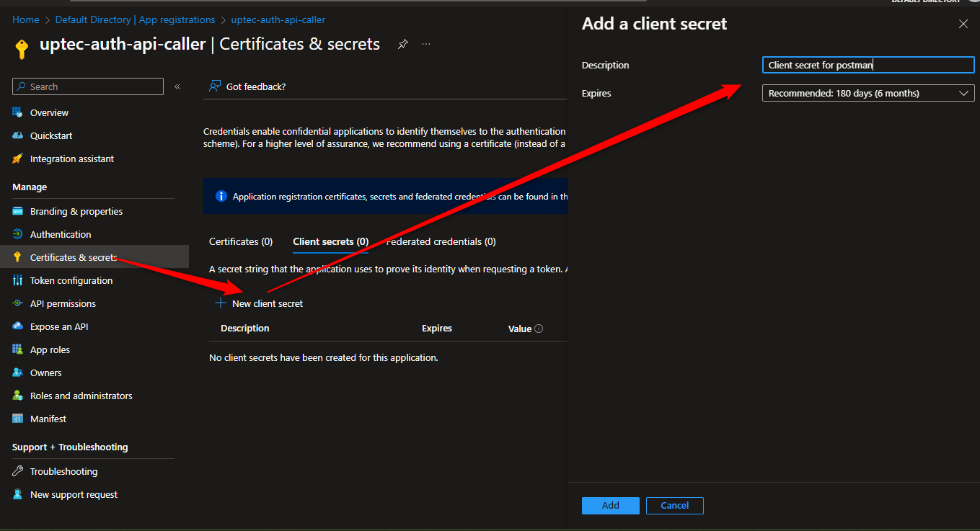
Task: Collapse the sidebar with double-chevron
Action: tap(177, 86)
